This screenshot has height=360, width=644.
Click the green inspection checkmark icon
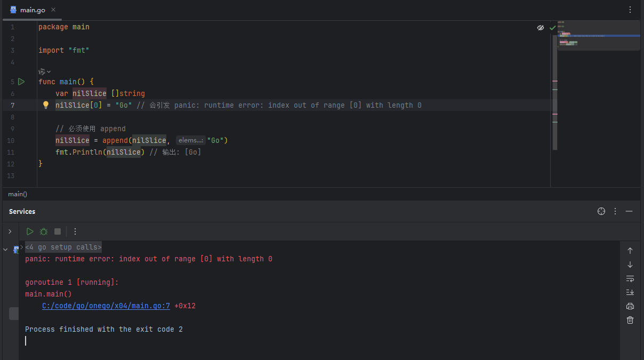(x=552, y=27)
